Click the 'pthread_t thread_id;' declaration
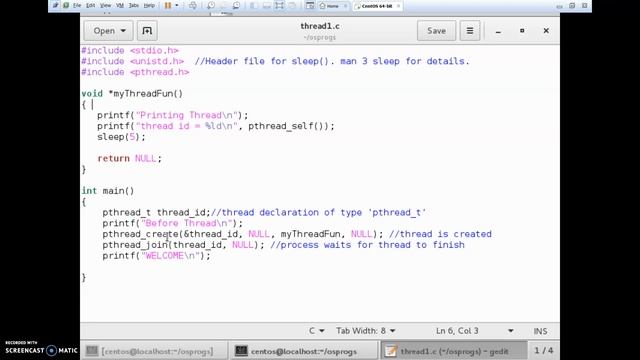 click(x=156, y=213)
